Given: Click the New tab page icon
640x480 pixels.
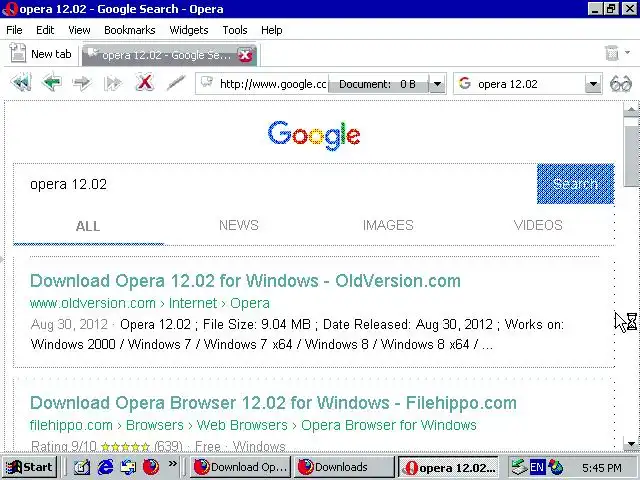Looking at the screenshot, I should coord(18,53).
